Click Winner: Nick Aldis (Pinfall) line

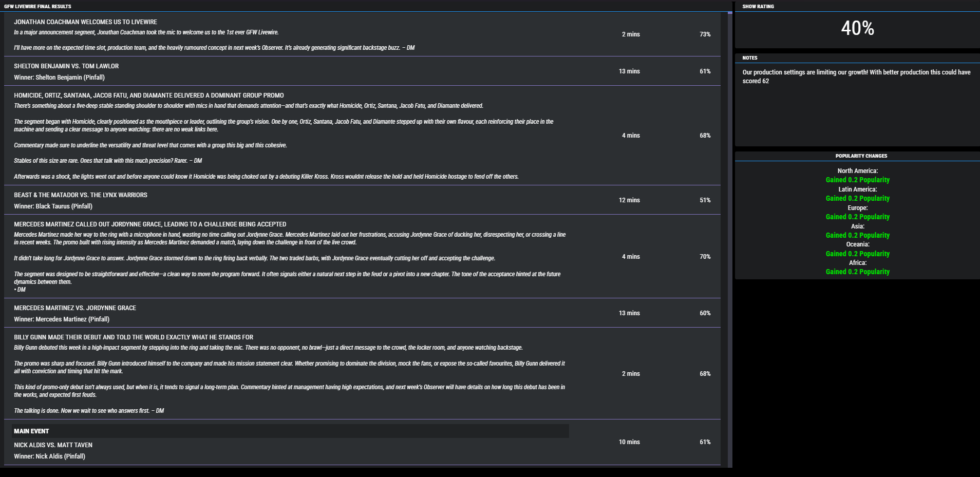(x=49, y=456)
